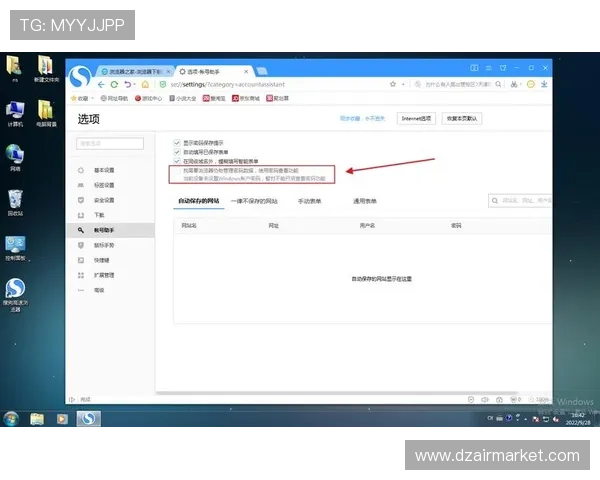Open the 网址导航 bookmark
Image resolution: width=600 pixels, height=480 pixels.
[x=114, y=98]
